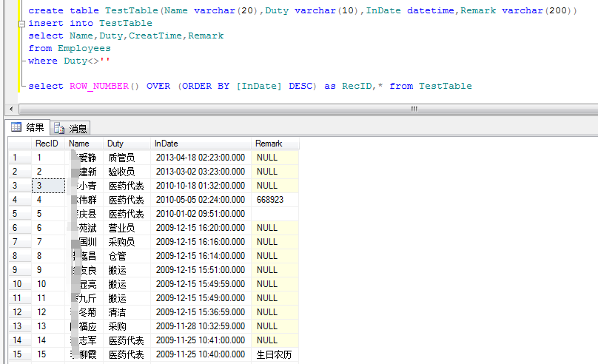Click the InDate cell 2013-04-18 02:23:00.000
This screenshot has height=364, width=598.
(x=201, y=158)
